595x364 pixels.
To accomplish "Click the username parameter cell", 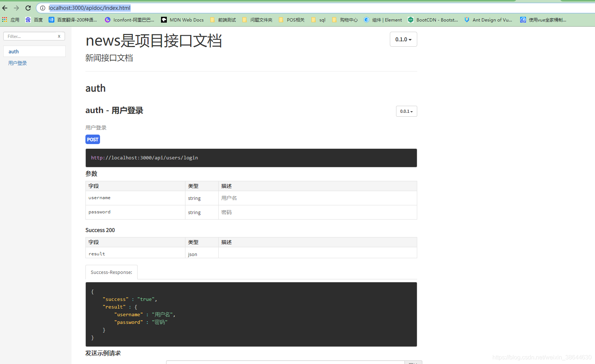I will [135, 198].
